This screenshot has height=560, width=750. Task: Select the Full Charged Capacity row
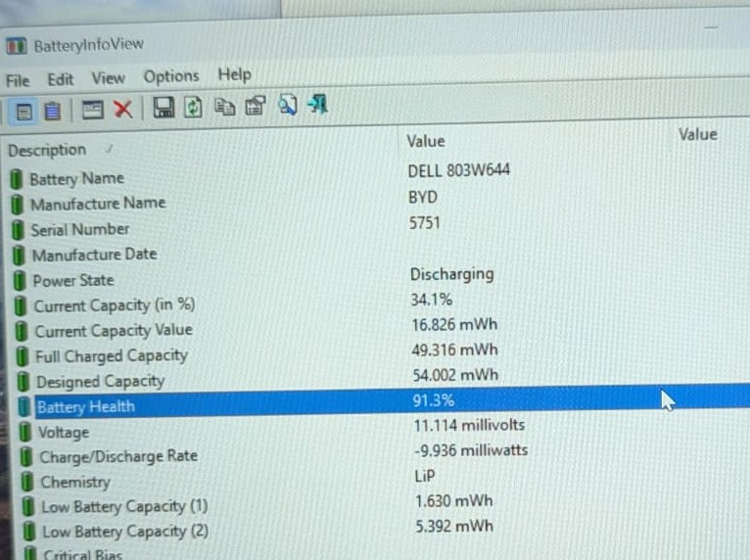click(378, 352)
